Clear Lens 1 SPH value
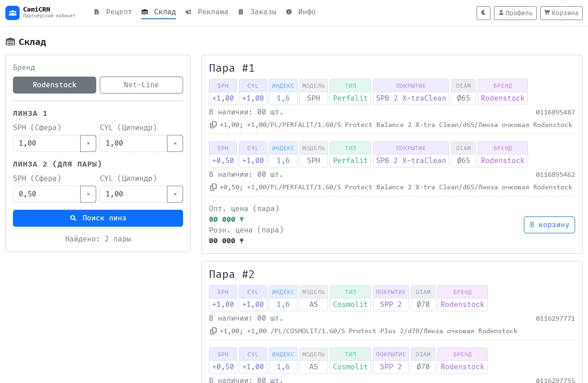 tap(88, 143)
